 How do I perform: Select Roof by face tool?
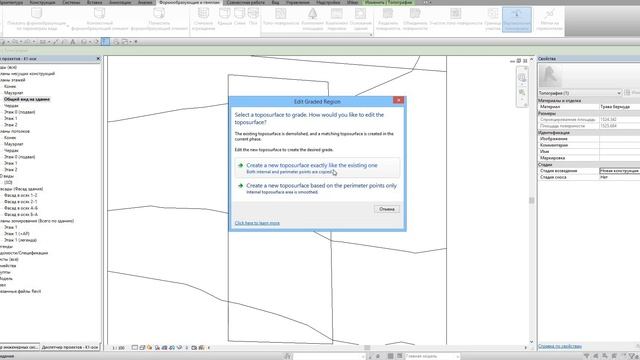pos(224,17)
